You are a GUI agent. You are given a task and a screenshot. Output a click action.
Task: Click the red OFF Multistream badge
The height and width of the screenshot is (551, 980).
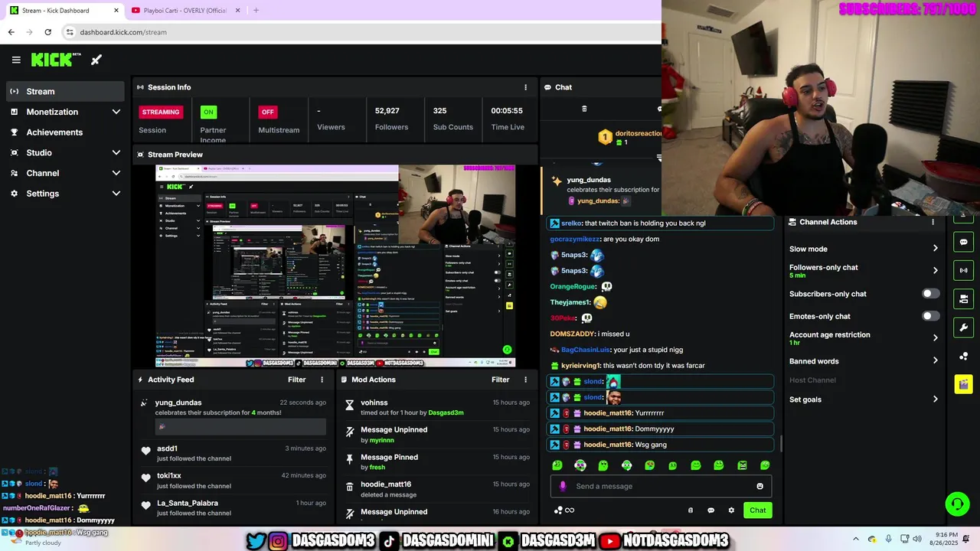point(267,112)
